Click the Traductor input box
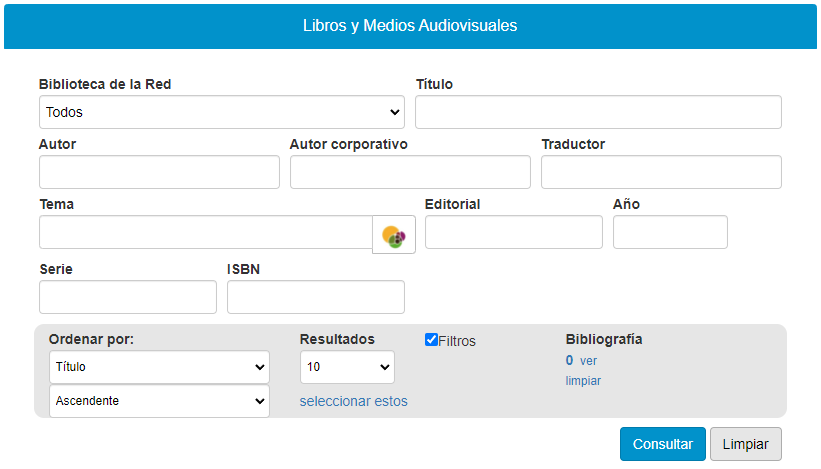The image size is (821, 469). pos(661,172)
